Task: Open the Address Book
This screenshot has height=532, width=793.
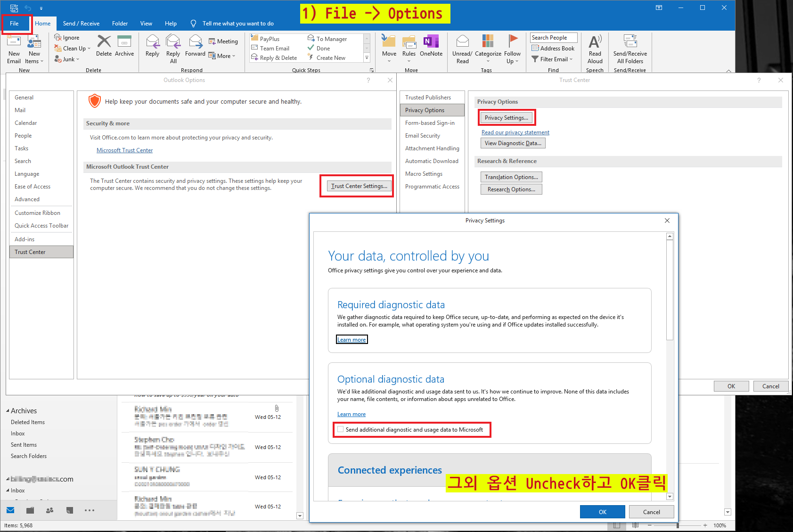Action: coord(553,48)
